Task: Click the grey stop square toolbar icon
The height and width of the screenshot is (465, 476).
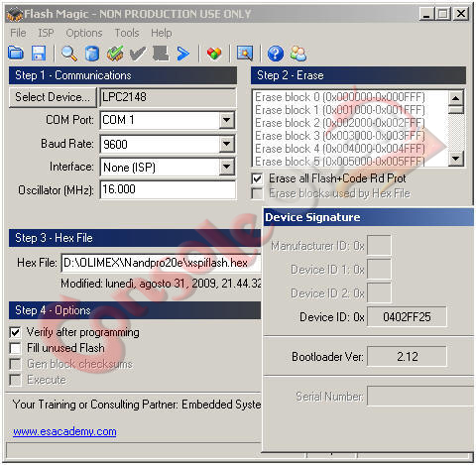Action: (161, 54)
